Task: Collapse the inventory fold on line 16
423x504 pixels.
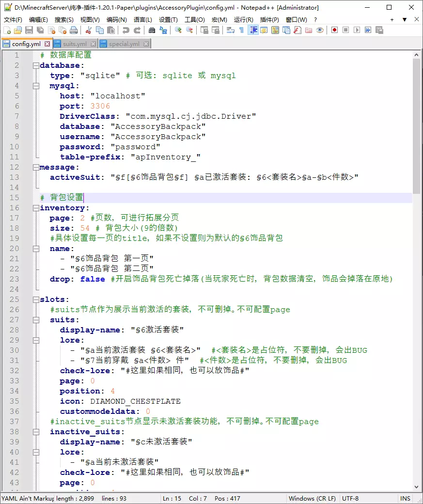Action: (x=36, y=208)
